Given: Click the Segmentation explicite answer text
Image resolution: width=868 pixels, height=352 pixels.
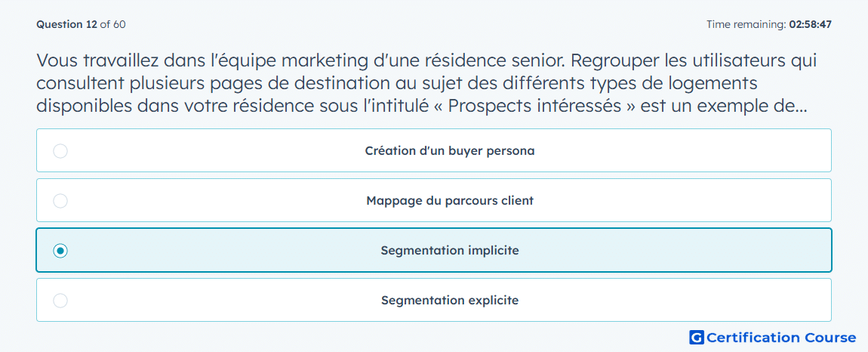Looking at the screenshot, I should pos(450,301).
